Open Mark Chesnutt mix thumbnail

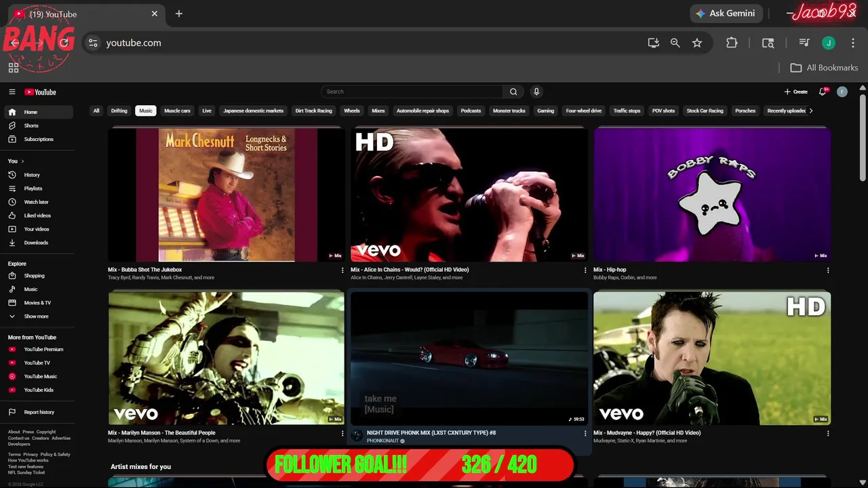226,195
